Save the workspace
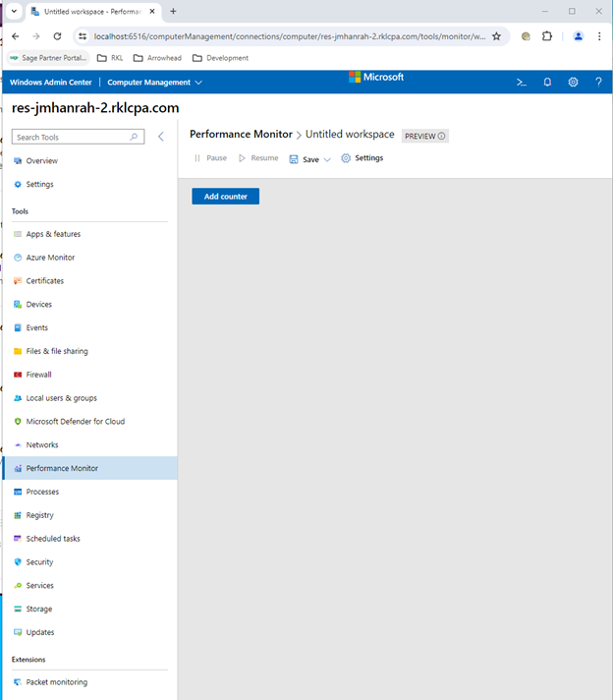Viewport: 613px width, 700px height. click(305, 159)
